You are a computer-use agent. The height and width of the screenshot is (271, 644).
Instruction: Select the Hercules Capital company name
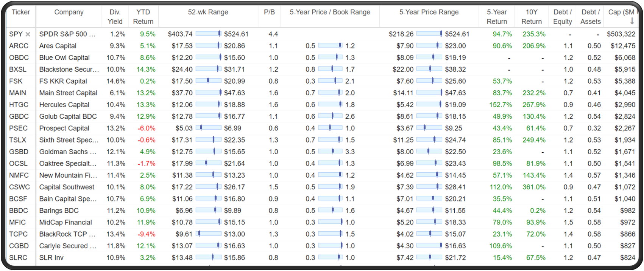64,104
